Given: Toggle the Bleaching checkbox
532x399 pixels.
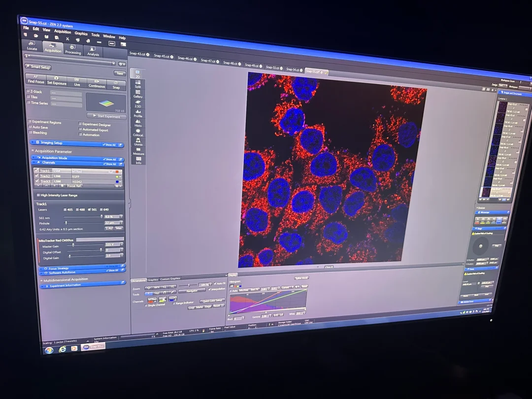Looking at the screenshot, I should point(30,132).
